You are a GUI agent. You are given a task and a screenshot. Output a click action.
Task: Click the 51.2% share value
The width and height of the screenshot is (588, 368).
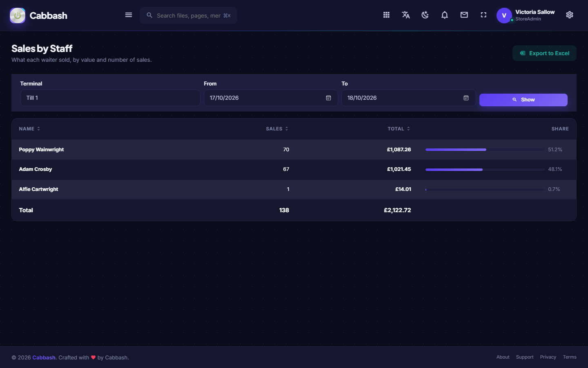pyautogui.click(x=555, y=150)
